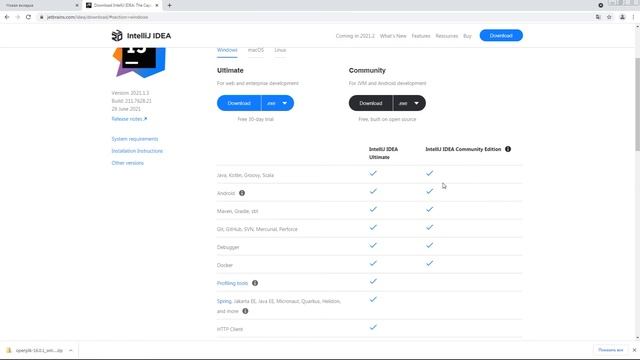Open Resources in header navigation

(447, 36)
